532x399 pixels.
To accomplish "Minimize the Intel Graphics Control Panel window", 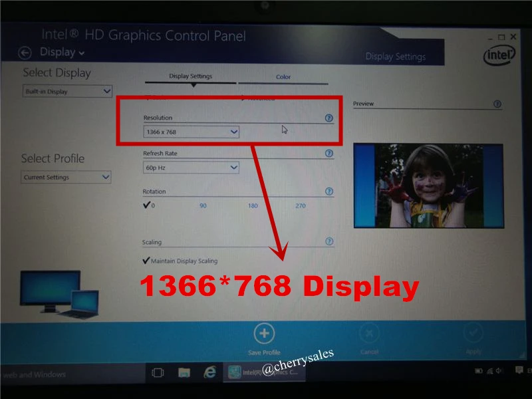I will (x=490, y=39).
